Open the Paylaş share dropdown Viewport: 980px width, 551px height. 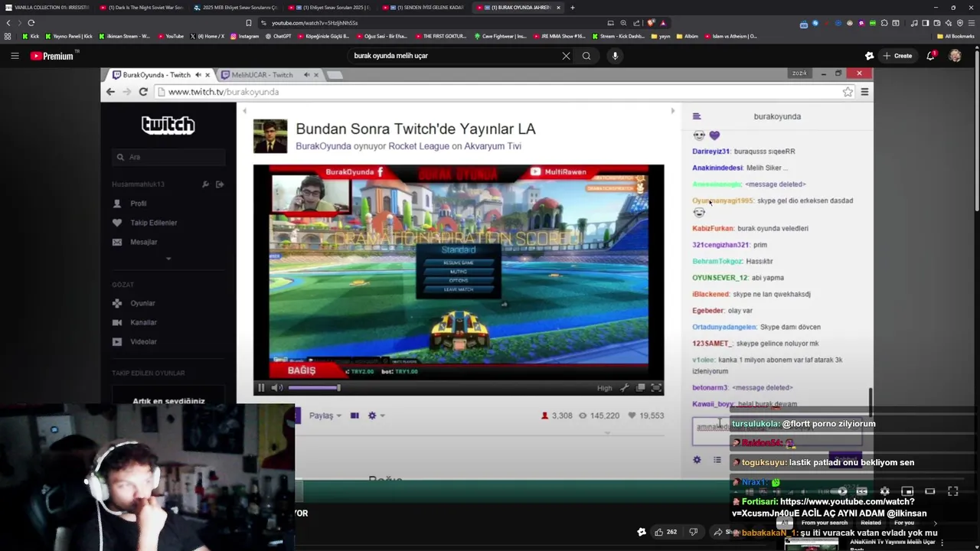point(325,416)
